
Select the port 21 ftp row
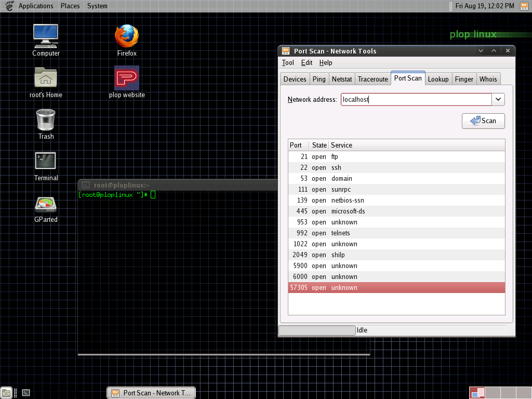[396, 157]
